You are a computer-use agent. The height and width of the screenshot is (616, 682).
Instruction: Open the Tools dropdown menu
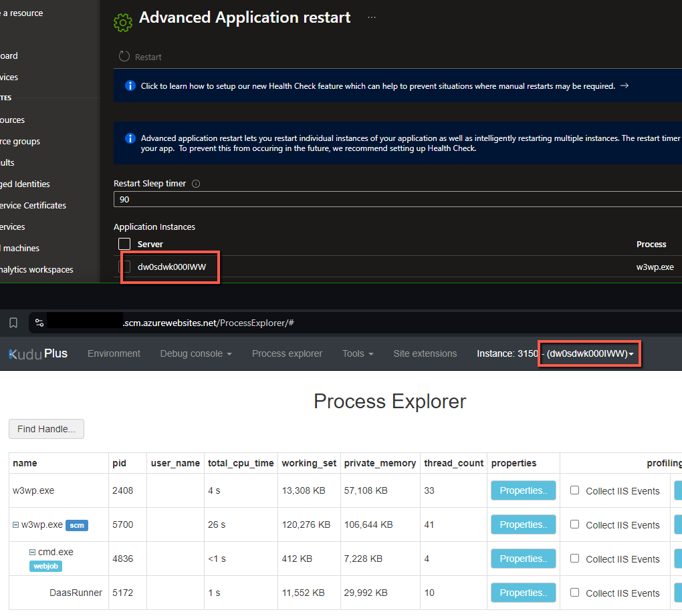point(358,354)
